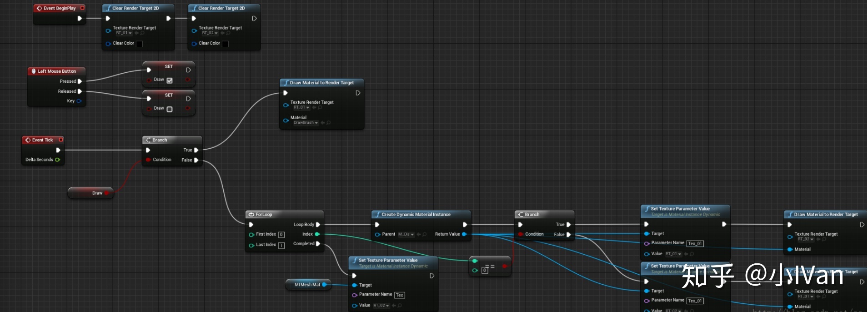
Task: Click Target pin on Set Texture node with Tex parameter
Action: coord(355,285)
